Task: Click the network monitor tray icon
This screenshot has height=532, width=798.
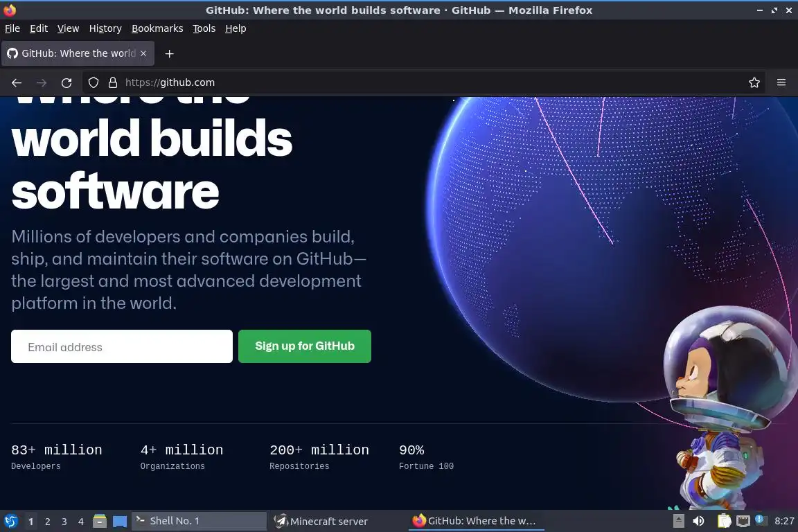Action: point(743,521)
